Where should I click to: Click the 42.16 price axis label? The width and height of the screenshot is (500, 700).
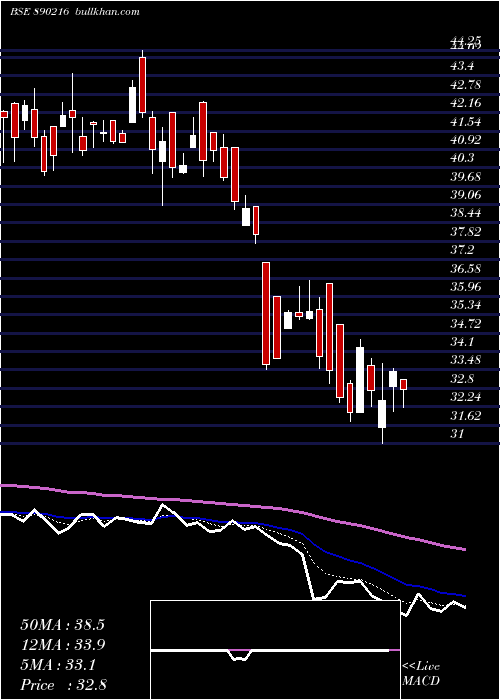pyautogui.click(x=466, y=103)
